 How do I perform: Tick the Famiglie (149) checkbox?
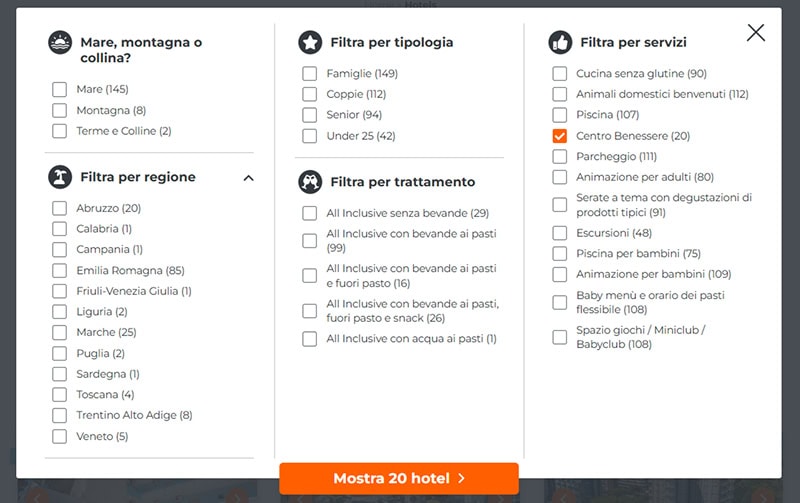pos(310,74)
